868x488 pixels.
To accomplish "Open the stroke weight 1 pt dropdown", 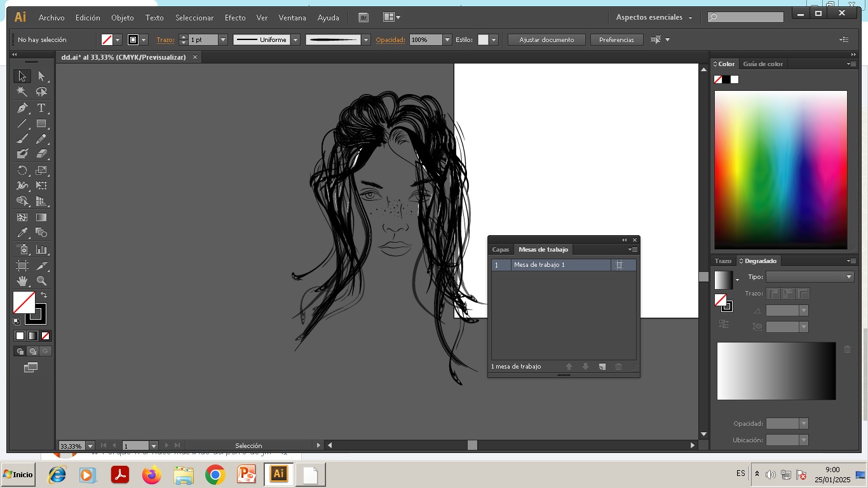I will [x=223, y=40].
